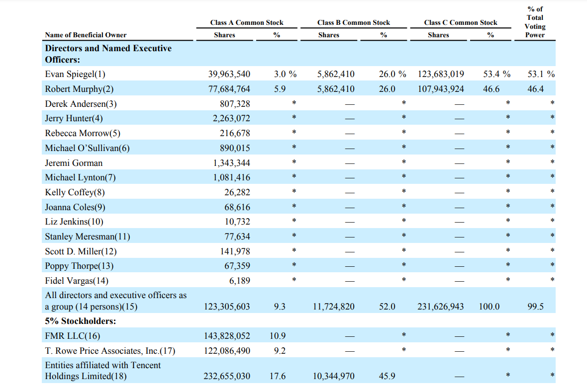The width and height of the screenshot is (587, 392).
Task: Click the Class C percent '100.0'
Action: click(x=489, y=307)
